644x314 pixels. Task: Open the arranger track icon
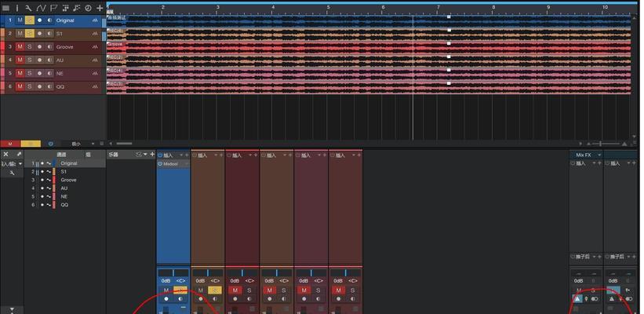(x=65, y=8)
